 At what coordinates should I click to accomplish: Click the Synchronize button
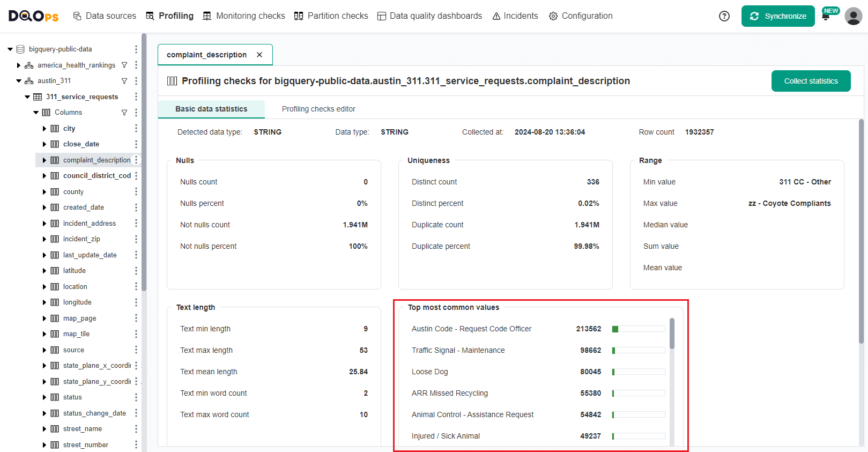point(778,16)
